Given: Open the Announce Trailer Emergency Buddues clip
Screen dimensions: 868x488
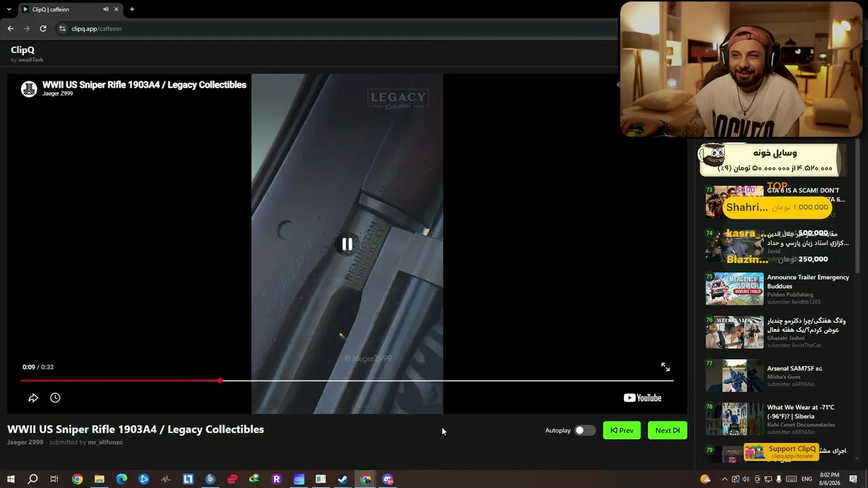Looking at the screenshot, I should pyautogui.click(x=808, y=282).
